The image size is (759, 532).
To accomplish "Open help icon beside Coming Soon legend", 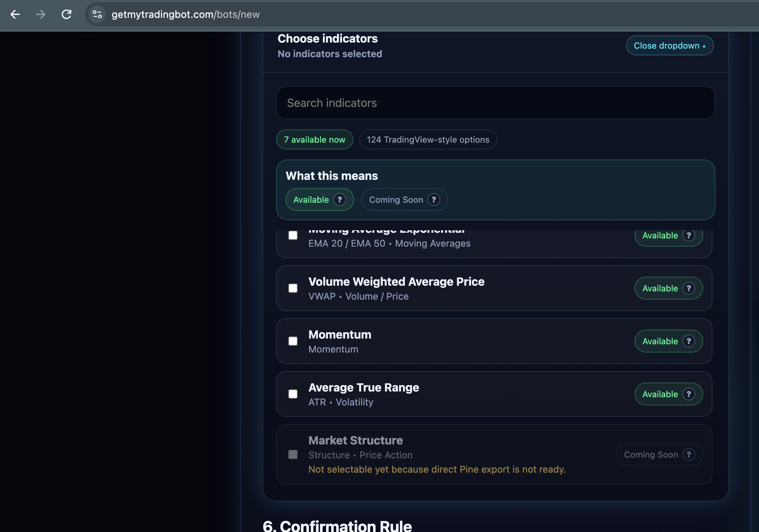I will tap(434, 199).
